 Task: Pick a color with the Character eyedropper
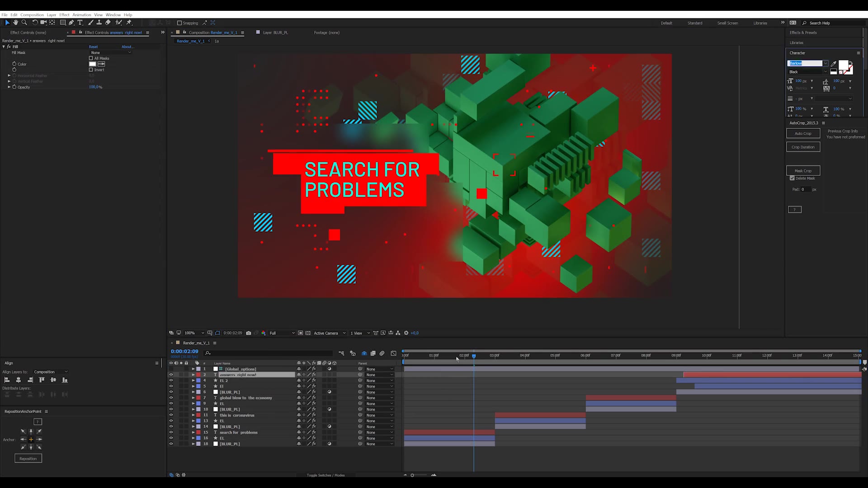[834, 64]
